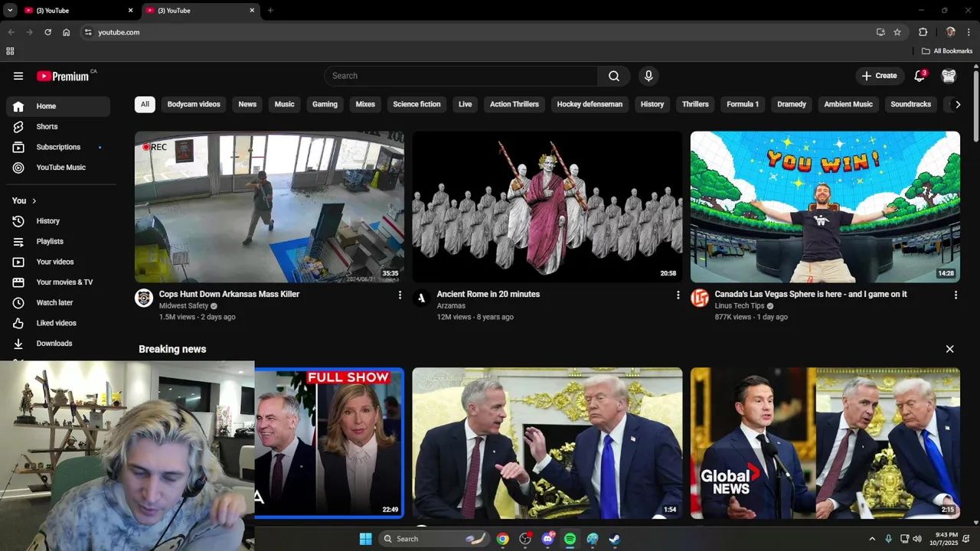Image resolution: width=980 pixels, height=551 pixels.
Task: Open the Global News breaking news video
Action: (825, 443)
